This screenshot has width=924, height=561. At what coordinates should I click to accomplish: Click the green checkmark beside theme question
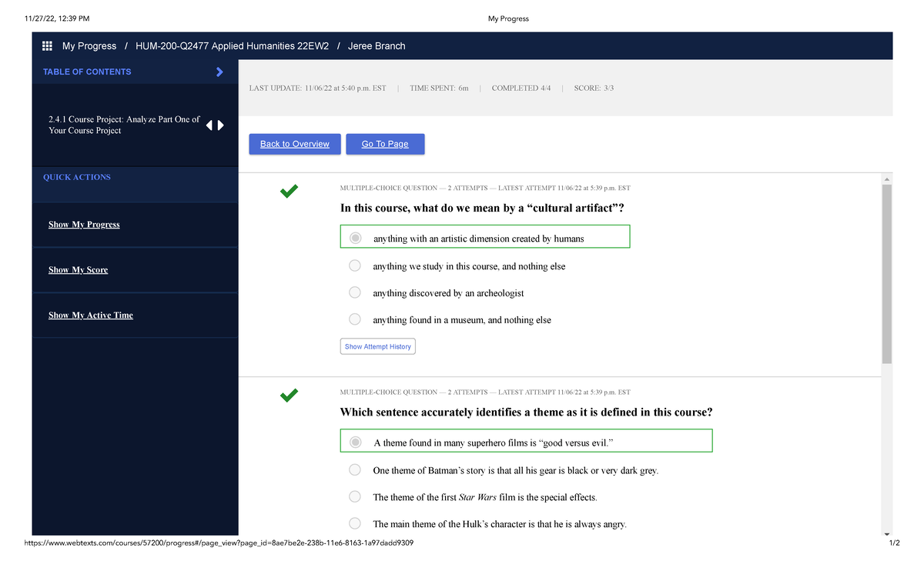290,396
